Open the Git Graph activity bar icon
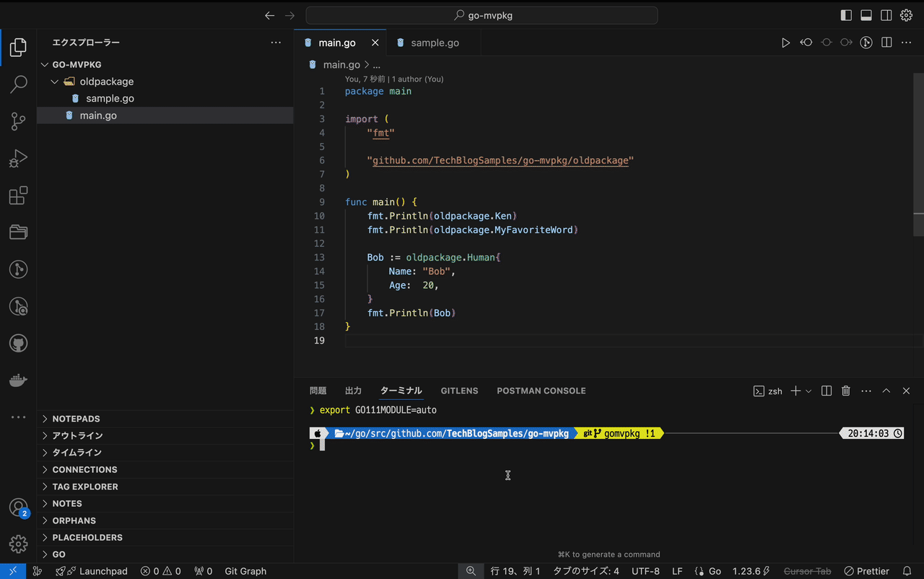This screenshot has width=924, height=579. point(19,270)
